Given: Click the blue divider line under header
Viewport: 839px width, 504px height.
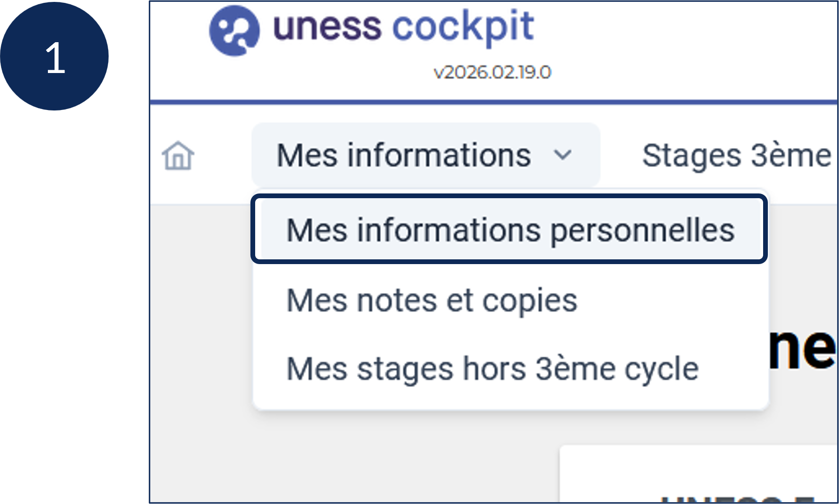Looking at the screenshot, I should point(493,102).
